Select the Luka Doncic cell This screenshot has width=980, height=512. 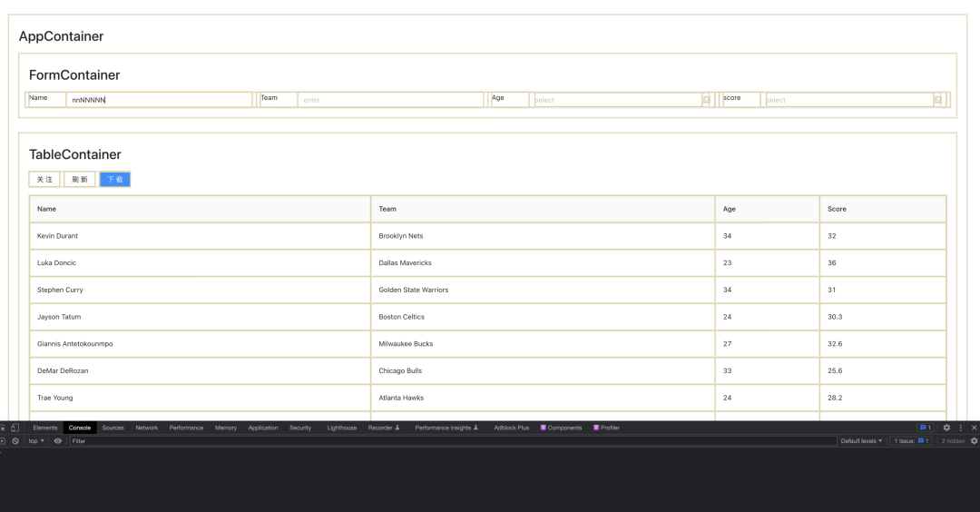coord(200,262)
